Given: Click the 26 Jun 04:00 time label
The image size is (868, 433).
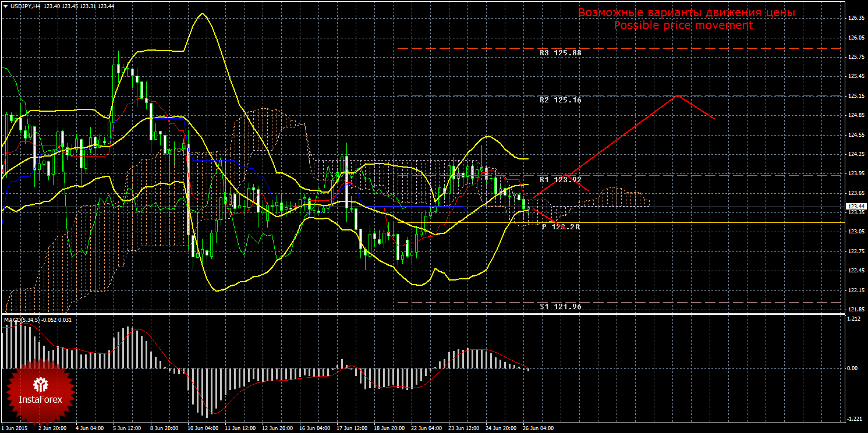Looking at the screenshot, I should tap(538, 428).
